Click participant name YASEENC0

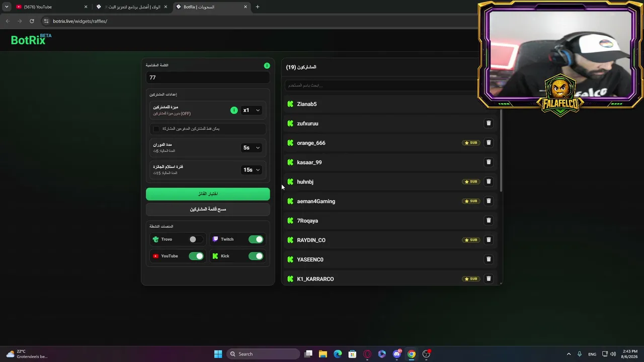pos(310,259)
